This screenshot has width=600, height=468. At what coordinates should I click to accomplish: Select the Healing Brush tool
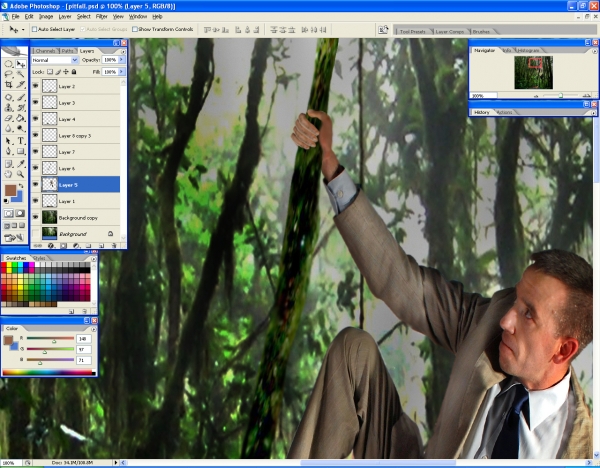coord(8,98)
